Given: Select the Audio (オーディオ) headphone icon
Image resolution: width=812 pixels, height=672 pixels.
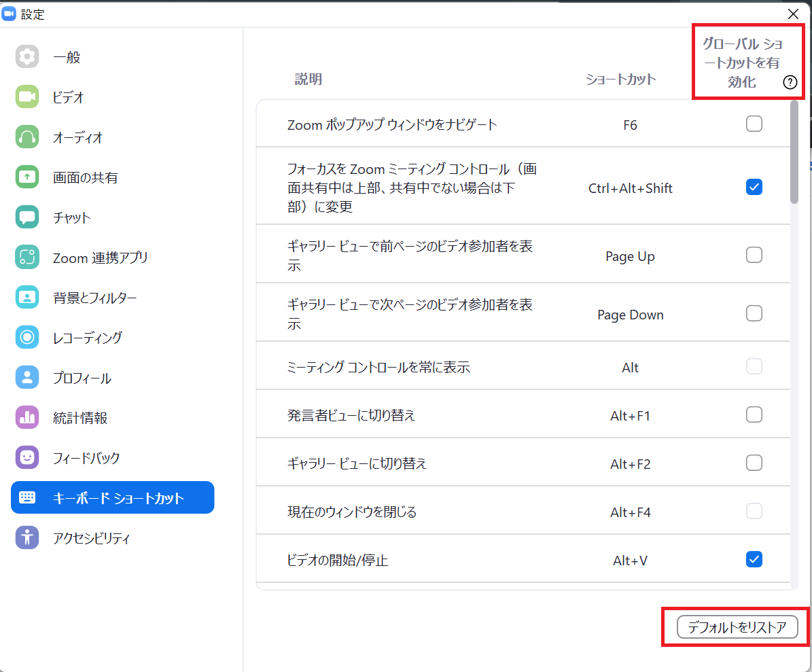Looking at the screenshot, I should pyautogui.click(x=27, y=137).
